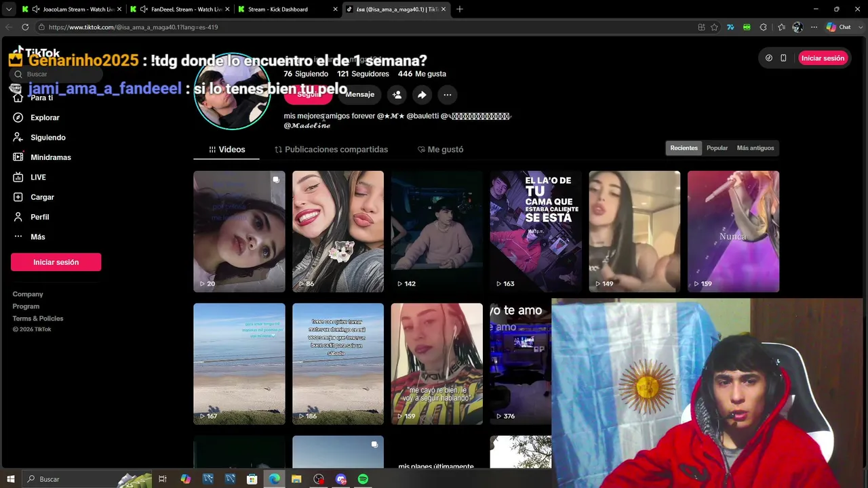
Task: View the 121 Seguidores list
Action: coord(363,74)
